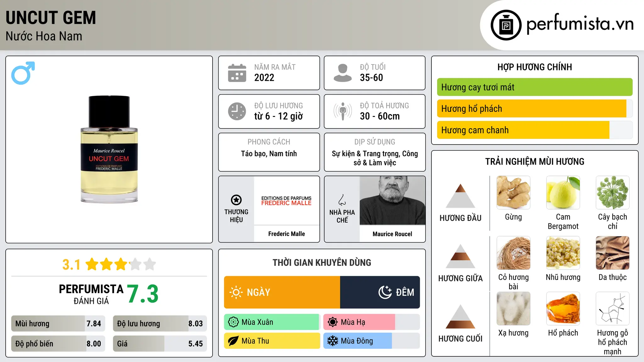Click the Maurice Roucel perfumer name
The height and width of the screenshot is (362, 644).
tap(392, 234)
